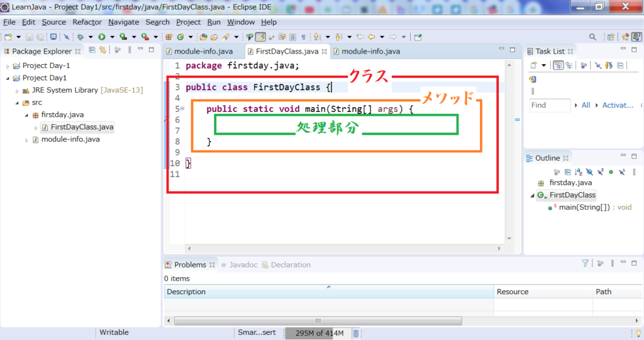Viewport: 644px width, 340px height.
Task: Switch to the Declaration tab
Action: (x=286, y=265)
